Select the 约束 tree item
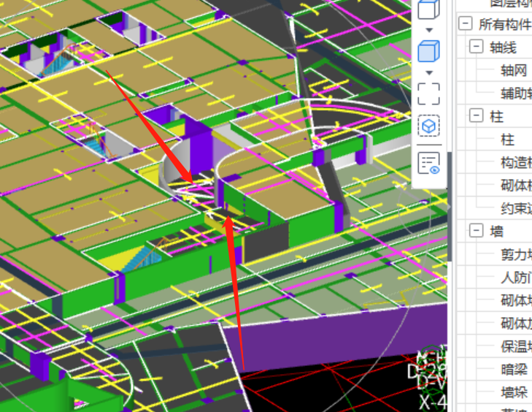Screen dimensions: 532x412 [516, 208]
